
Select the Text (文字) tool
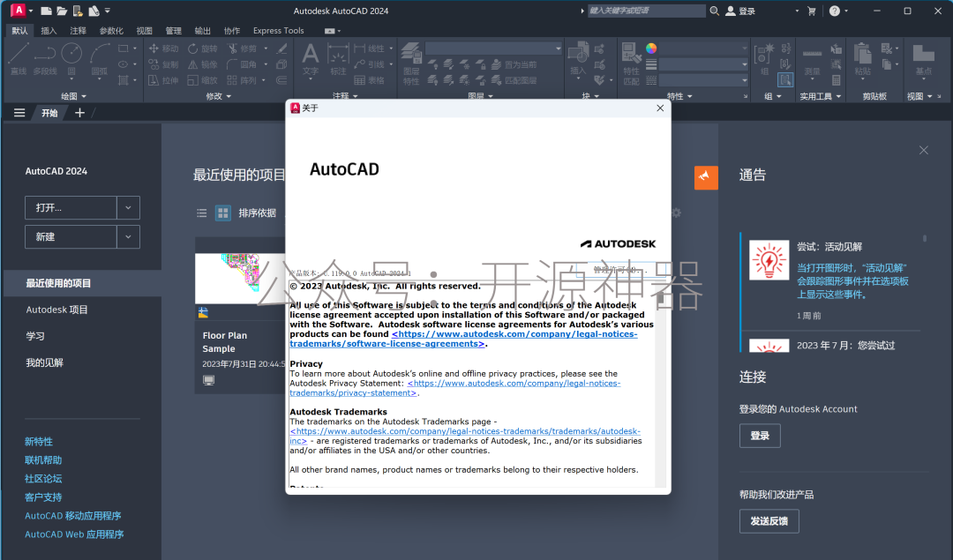coord(311,59)
